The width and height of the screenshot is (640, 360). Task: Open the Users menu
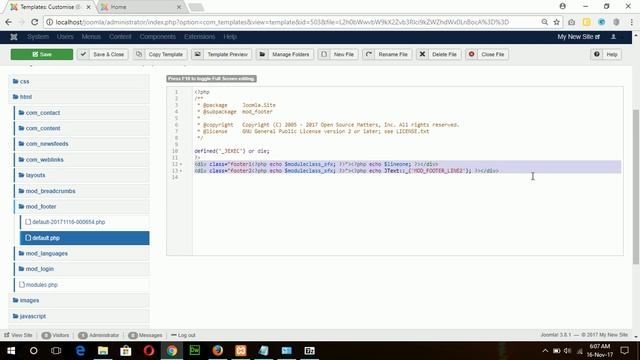65,37
